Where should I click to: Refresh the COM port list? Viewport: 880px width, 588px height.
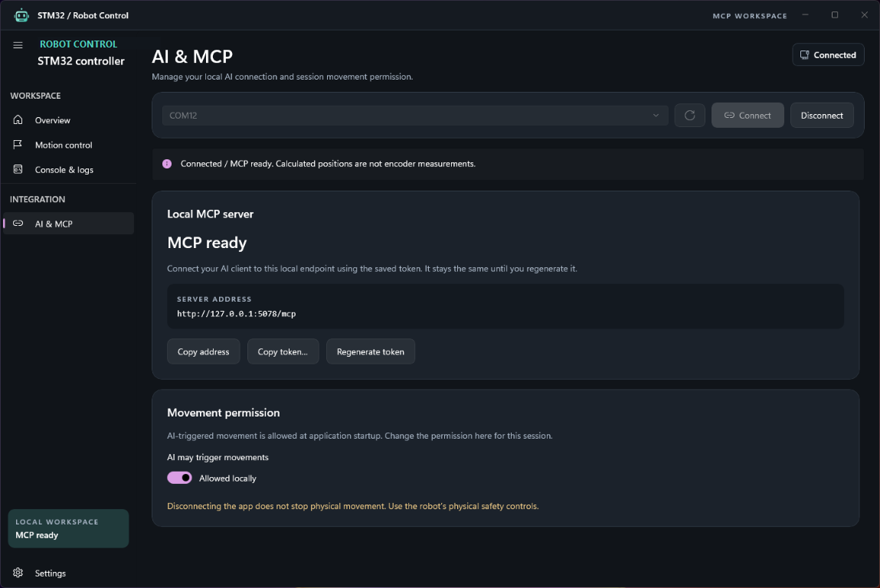pos(690,115)
